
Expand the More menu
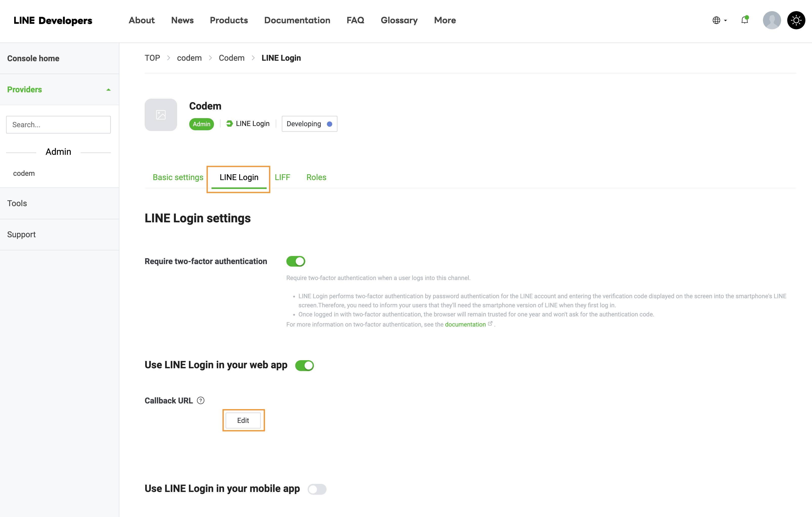pos(445,20)
